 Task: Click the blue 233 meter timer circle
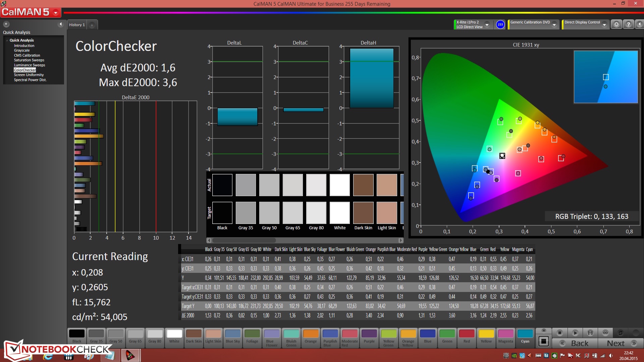(500, 24)
